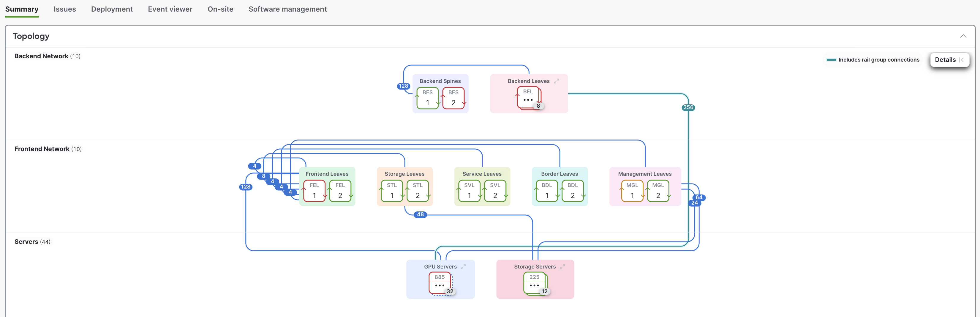Click the 256 link count badge

click(688, 107)
